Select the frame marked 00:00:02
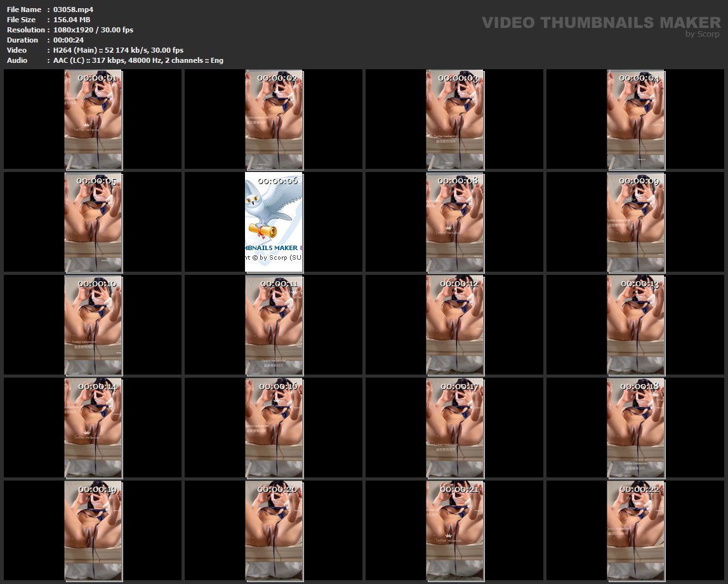 point(274,119)
